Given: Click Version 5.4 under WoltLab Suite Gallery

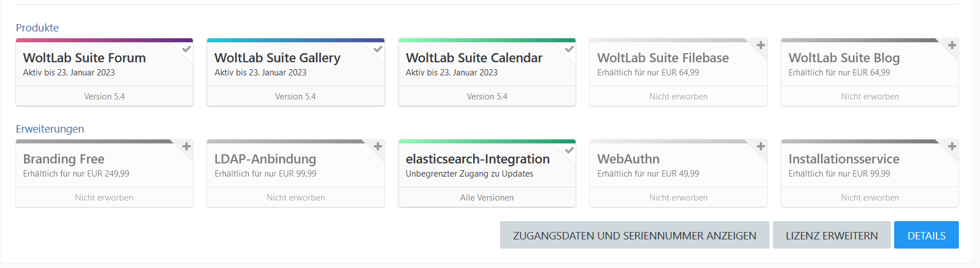Looking at the screenshot, I should coord(295,97).
